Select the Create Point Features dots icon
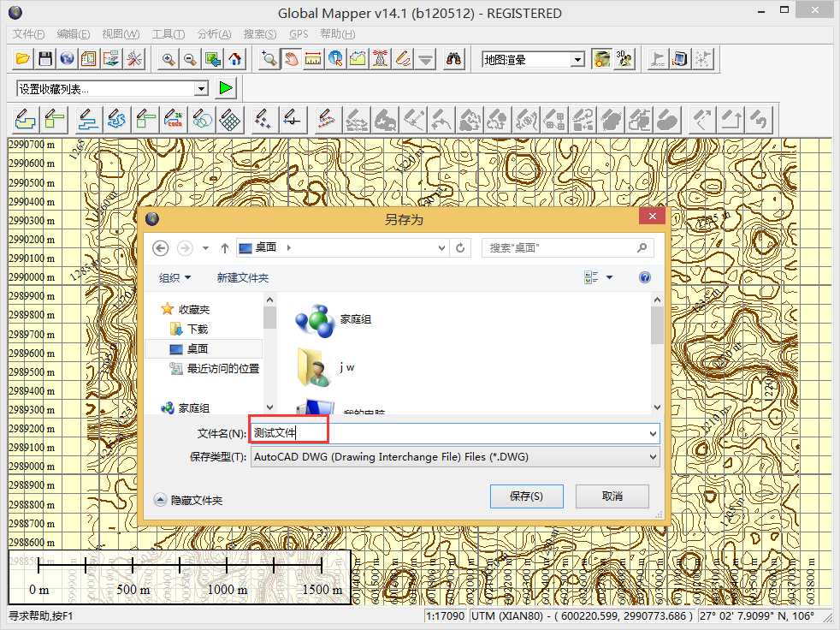The width and height of the screenshot is (840, 630). (x=263, y=120)
